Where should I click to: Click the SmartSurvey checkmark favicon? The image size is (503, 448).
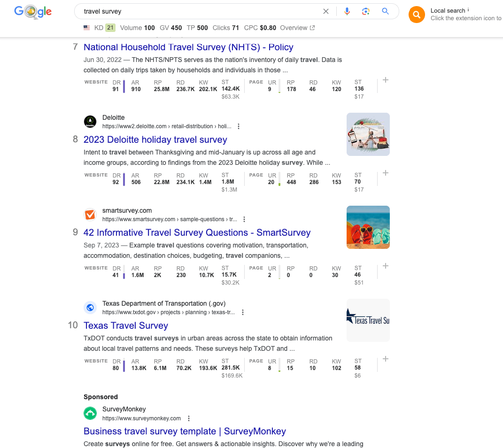pyautogui.click(x=90, y=215)
